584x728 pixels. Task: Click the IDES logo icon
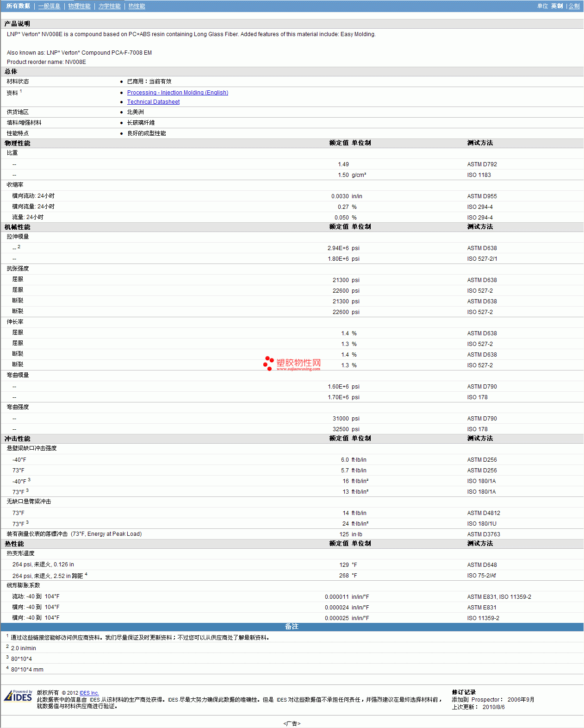pyautogui.click(x=18, y=696)
